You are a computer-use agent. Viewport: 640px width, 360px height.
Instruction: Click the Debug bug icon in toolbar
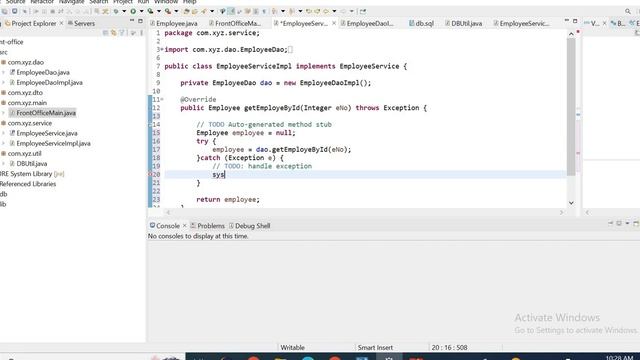coord(116,11)
